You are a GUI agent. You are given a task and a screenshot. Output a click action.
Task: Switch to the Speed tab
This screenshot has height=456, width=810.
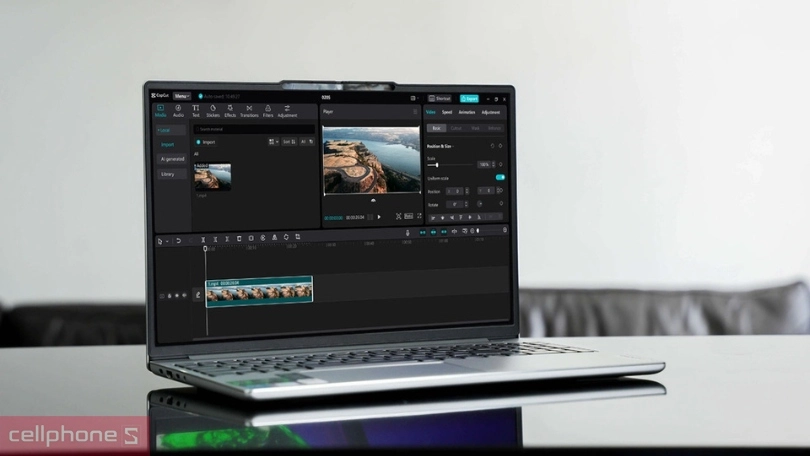pos(447,112)
